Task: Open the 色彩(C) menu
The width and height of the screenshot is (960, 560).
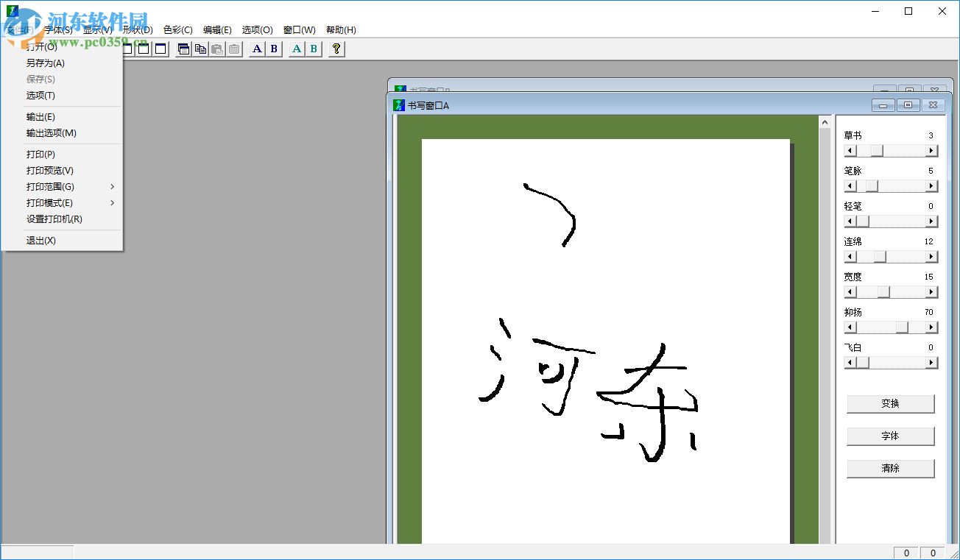Action: click(x=177, y=29)
